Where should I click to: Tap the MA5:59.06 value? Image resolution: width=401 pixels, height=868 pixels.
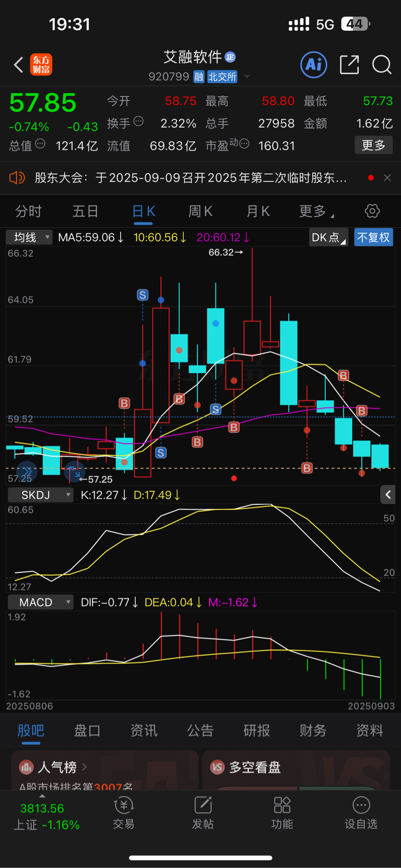pos(91,237)
